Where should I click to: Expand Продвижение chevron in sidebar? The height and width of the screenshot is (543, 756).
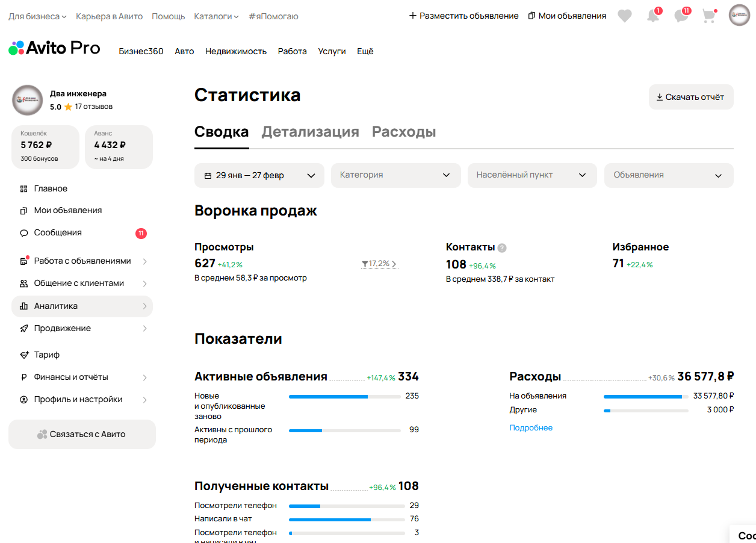click(144, 329)
